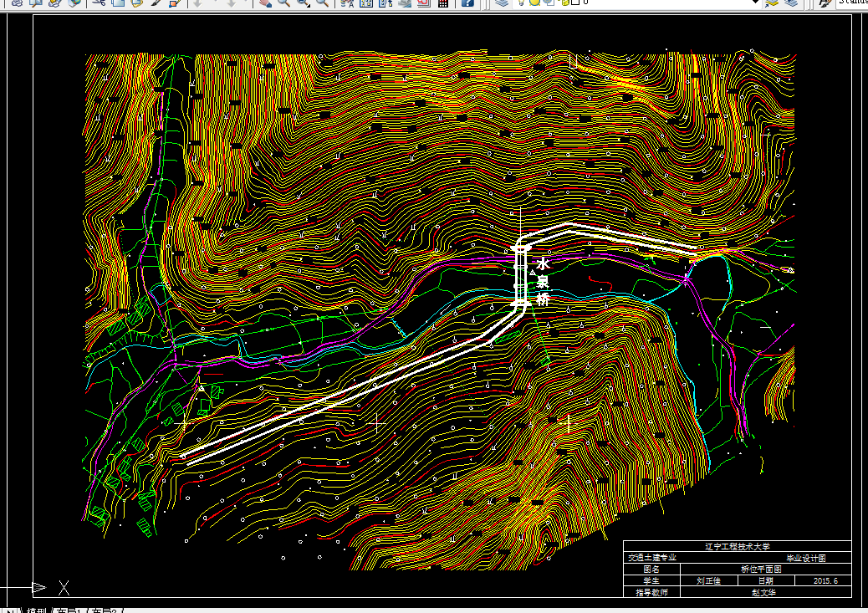Screen dimensions: 868x613
Task: Click the Print Preview icon
Action: pos(35,3)
